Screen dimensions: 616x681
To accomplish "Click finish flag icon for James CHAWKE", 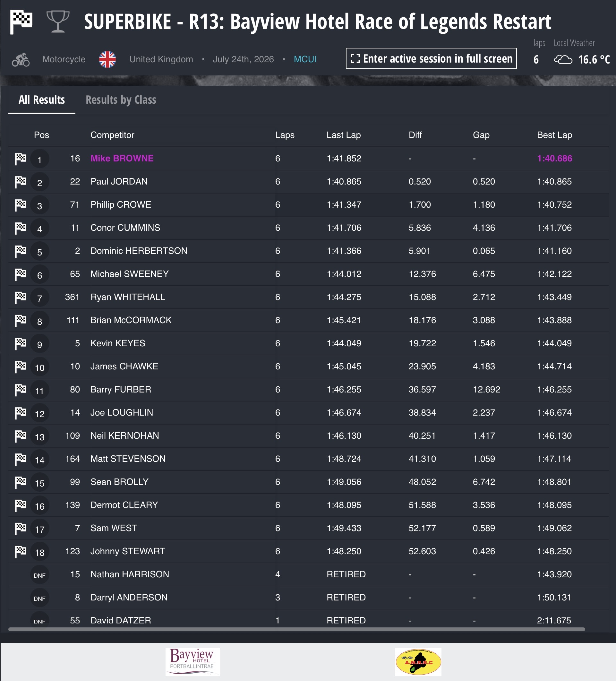I will click(20, 367).
